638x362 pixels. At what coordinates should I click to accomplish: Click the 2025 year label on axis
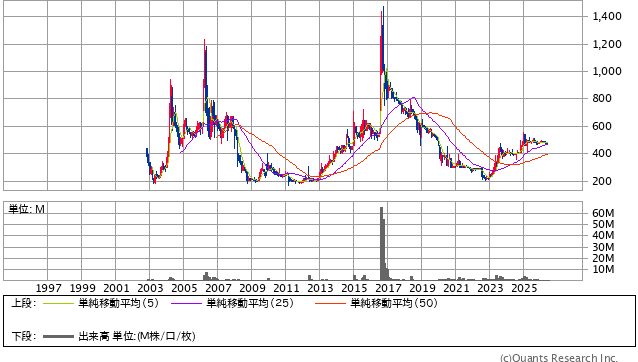524,288
